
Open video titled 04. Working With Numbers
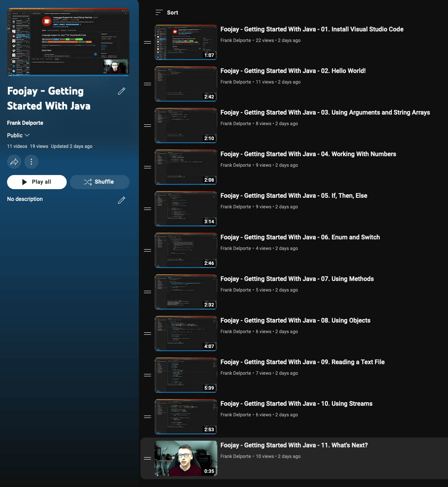pyautogui.click(x=308, y=154)
